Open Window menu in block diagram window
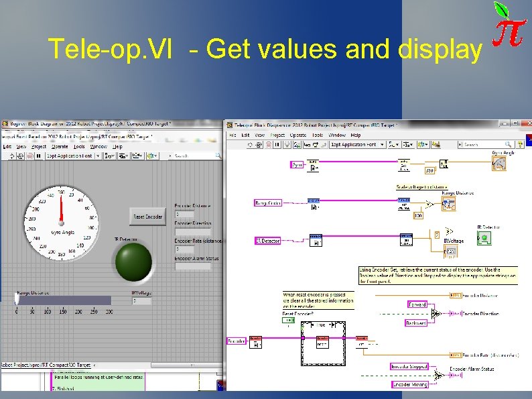This screenshot has width=532, height=399. click(x=337, y=135)
